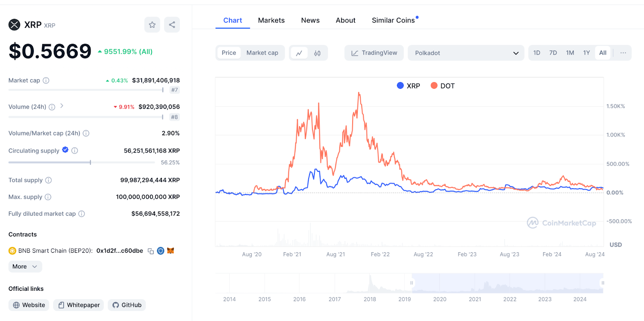Expand Volume (24h) chevron arrow
This screenshot has width=644, height=321.
62,106
